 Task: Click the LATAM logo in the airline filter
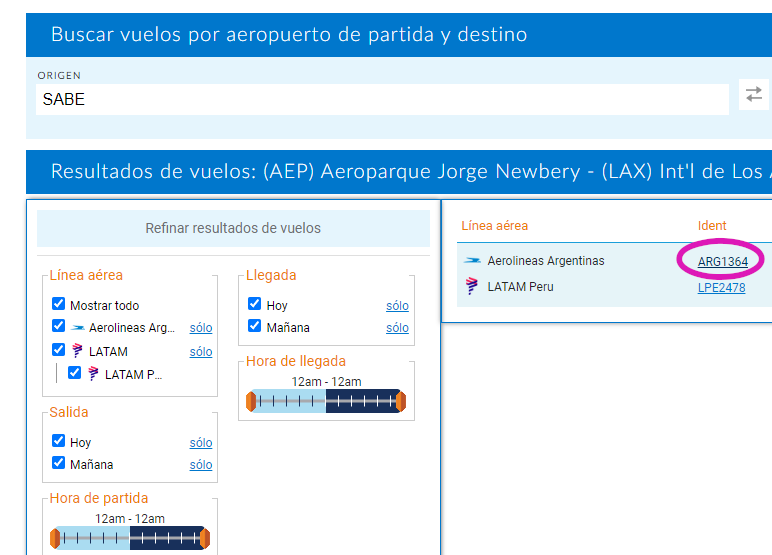[77, 351]
